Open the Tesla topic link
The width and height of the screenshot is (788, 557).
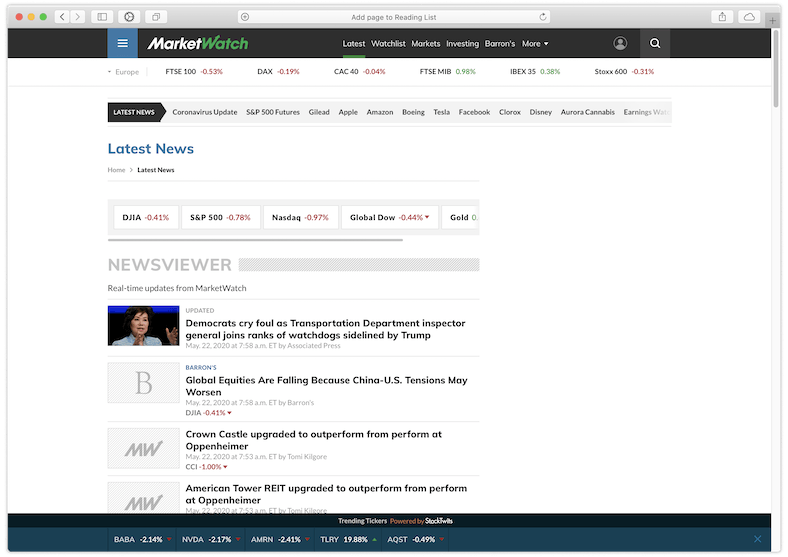tap(442, 112)
